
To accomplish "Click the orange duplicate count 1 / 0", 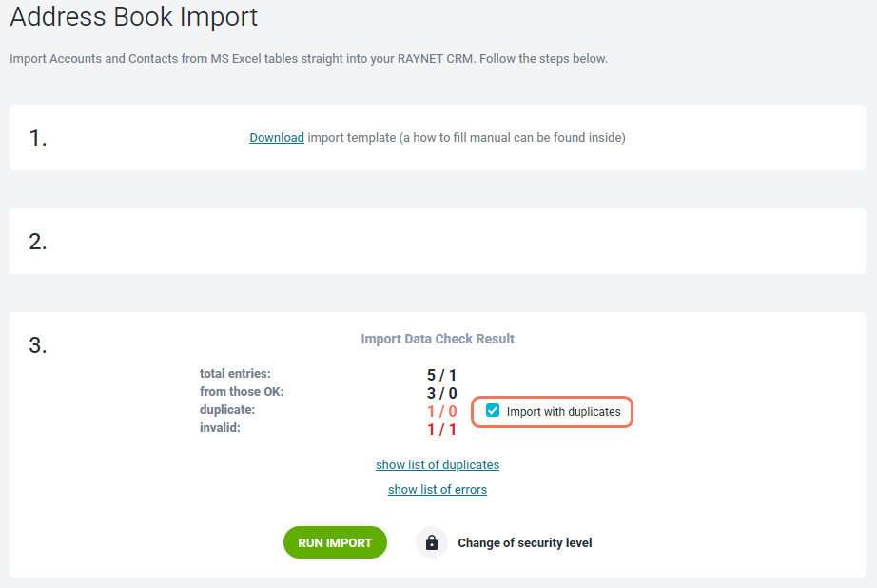I will pyautogui.click(x=441, y=412).
